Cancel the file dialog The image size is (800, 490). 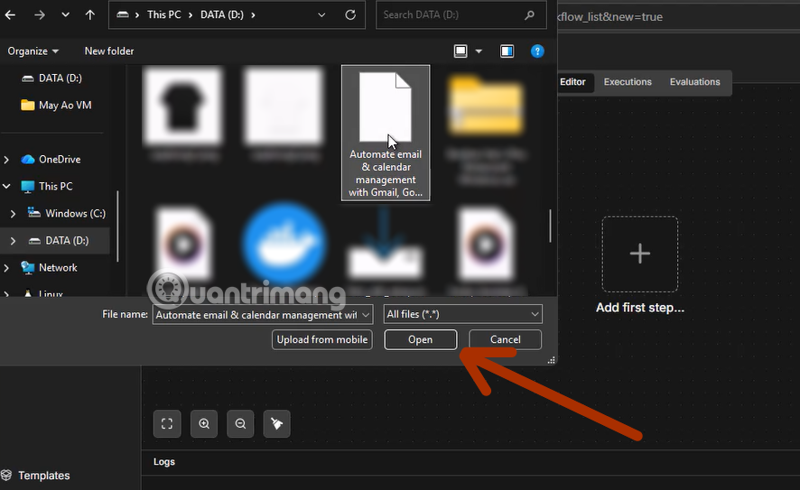[505, 339]
